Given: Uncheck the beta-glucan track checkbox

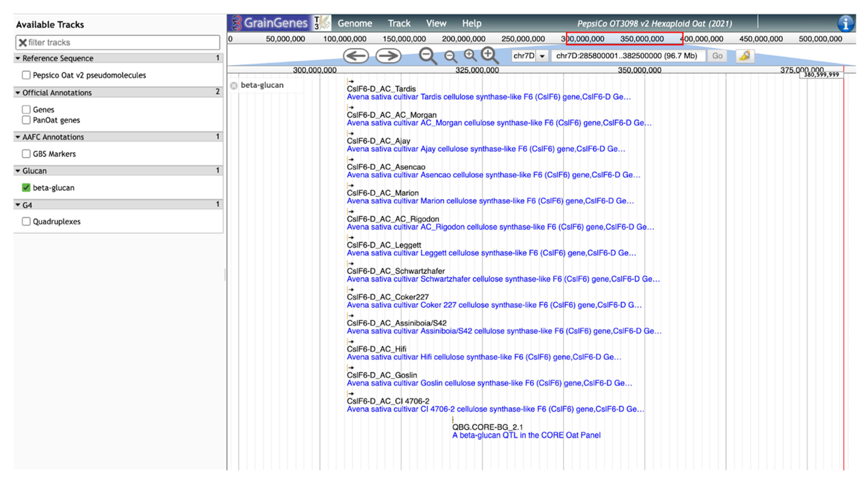Looking at the screenshot, I should click(x=26, y=188).
